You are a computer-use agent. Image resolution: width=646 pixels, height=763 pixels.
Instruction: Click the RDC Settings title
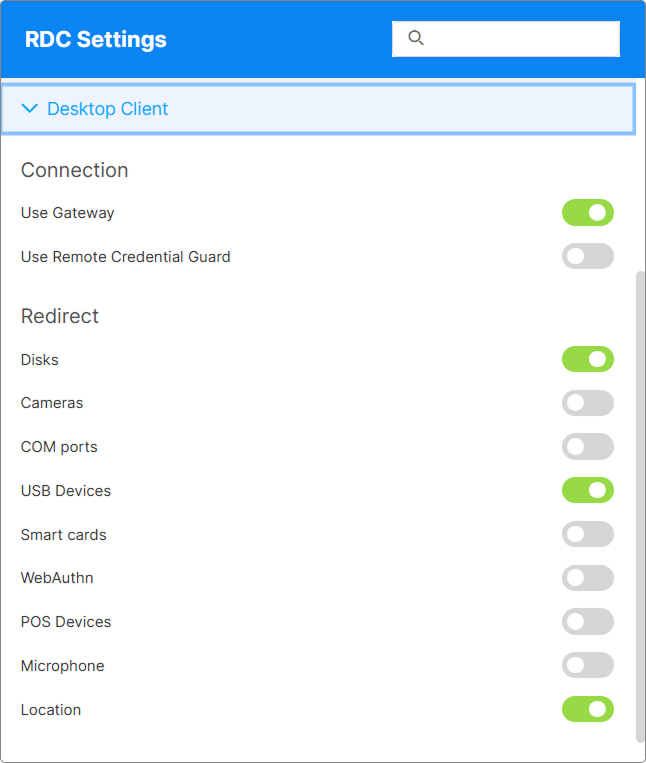pyautogui.click(x=96, y=40)
